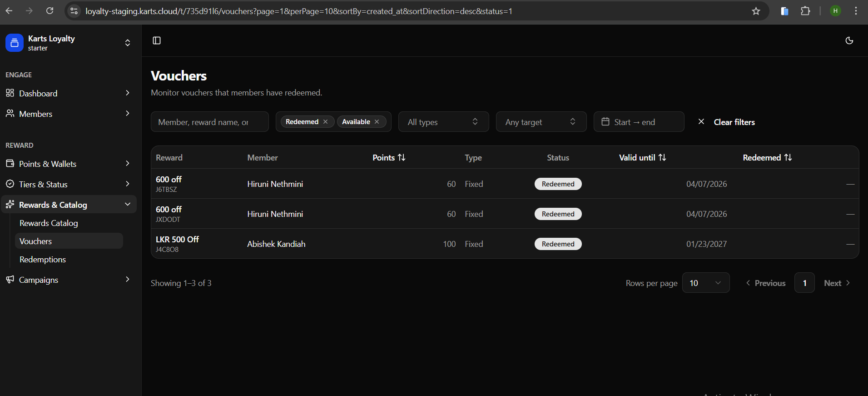
Task: Change rows per page dropdown
Action: [705, 283]
